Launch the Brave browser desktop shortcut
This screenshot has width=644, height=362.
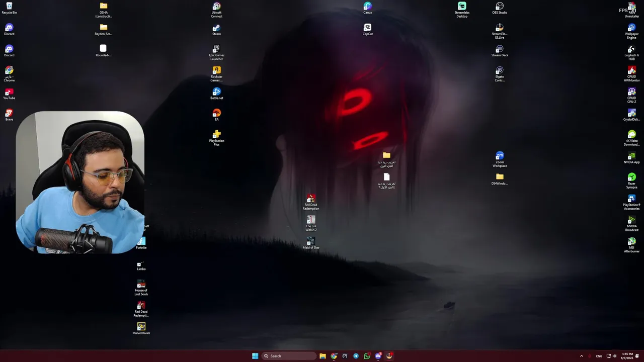coord(9,115)
